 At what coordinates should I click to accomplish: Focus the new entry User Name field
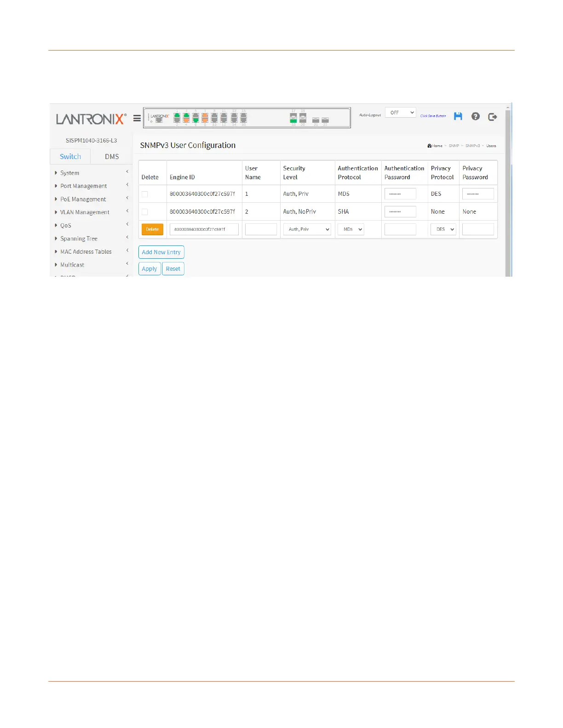[x=261, y=229]
